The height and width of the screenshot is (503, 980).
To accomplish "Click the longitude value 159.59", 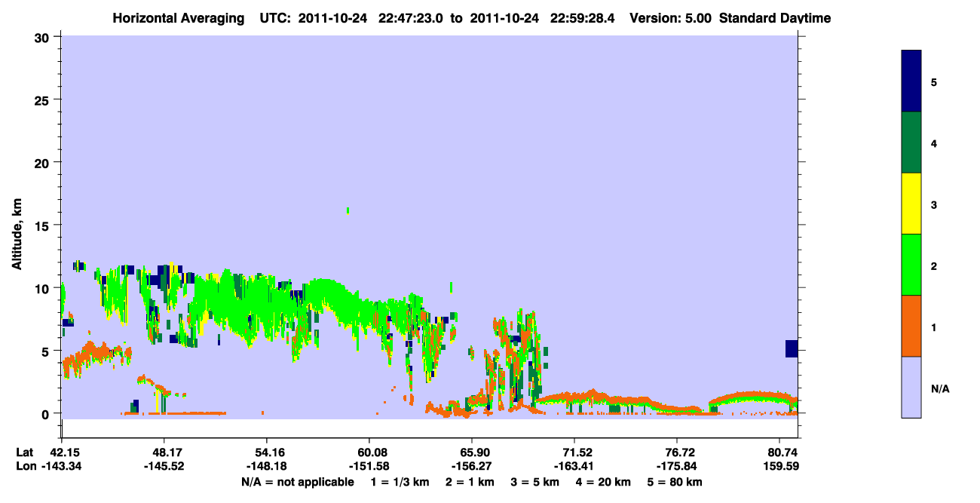I will 782,467.
